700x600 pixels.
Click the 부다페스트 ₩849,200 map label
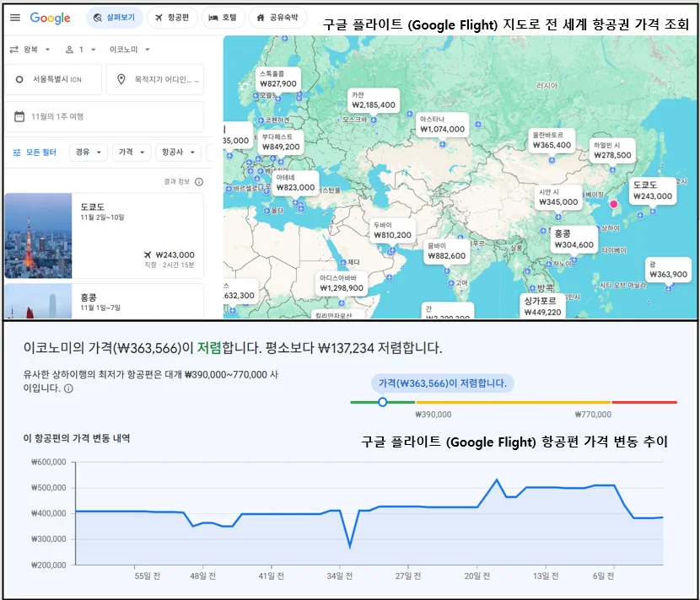[281, 142]
